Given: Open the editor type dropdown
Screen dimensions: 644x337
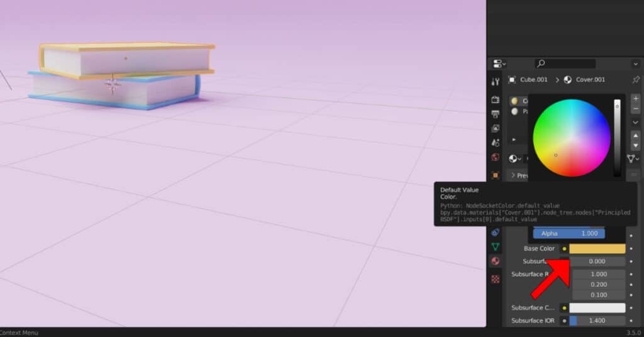Looking at the screenshot, I should tap(499, 64).
